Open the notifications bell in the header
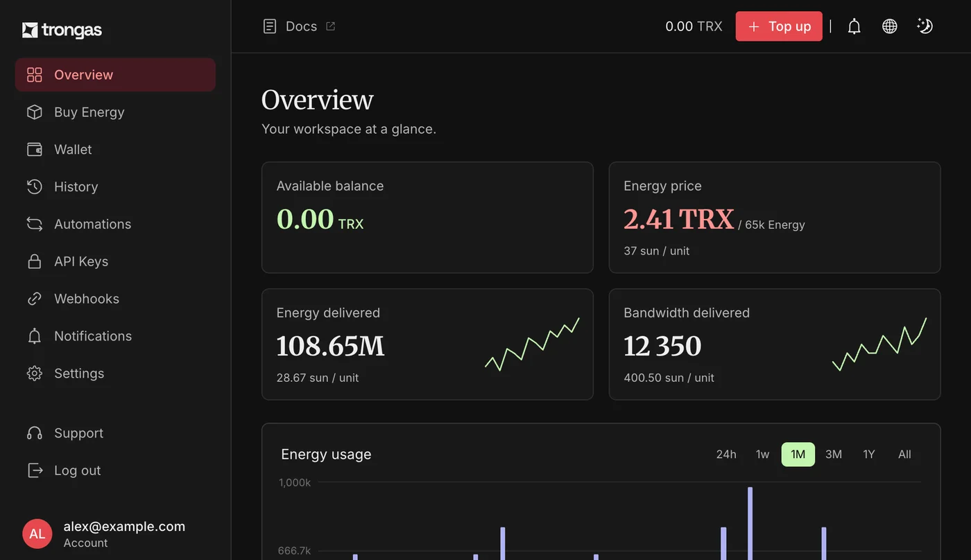Viewport: 971px width, 560px height. (854, 26)
